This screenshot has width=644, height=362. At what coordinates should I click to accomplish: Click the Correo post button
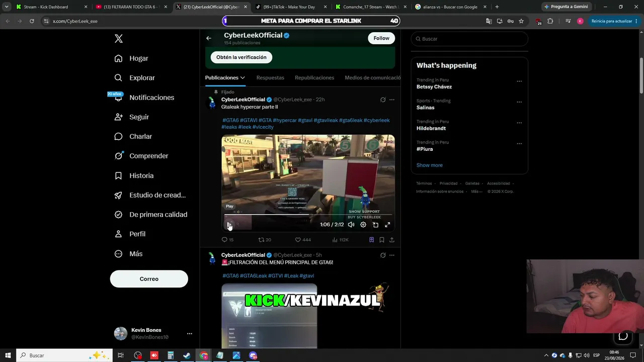[x=149, y=279]
